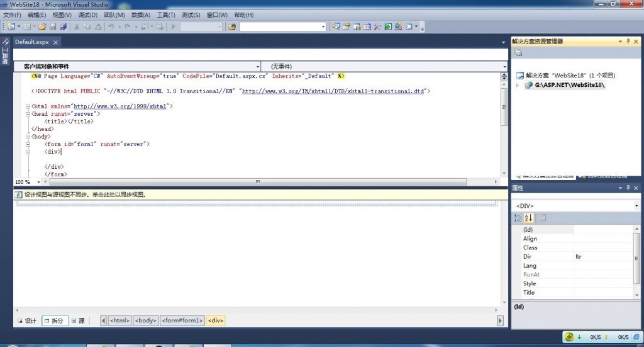The width and height of the screenshot is (644, 347).
Task: Open the active documents list dropdown arrow
Action: [x=503, y=42]
